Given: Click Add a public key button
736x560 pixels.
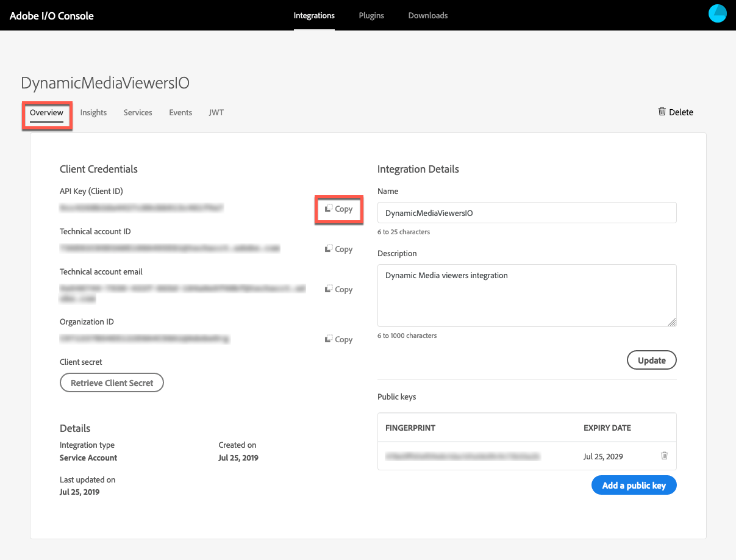Looking at the screenshot, I should [634, 486].
